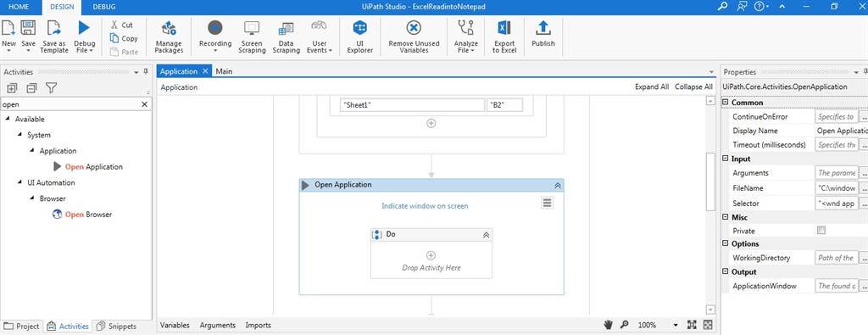868x335 pixels.
Task: Open the feedback icon in title bar
Action: pos(742,7)
